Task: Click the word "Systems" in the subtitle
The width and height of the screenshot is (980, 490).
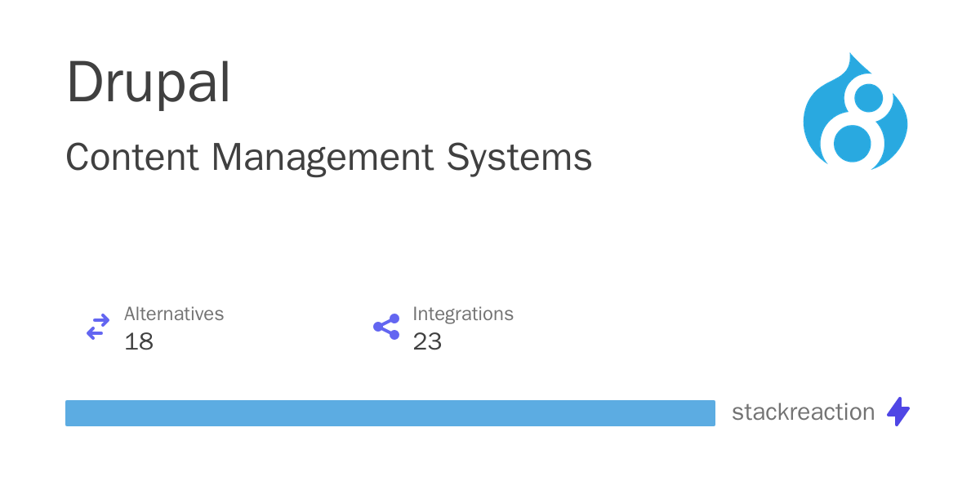Action: [x=519, y=157]
